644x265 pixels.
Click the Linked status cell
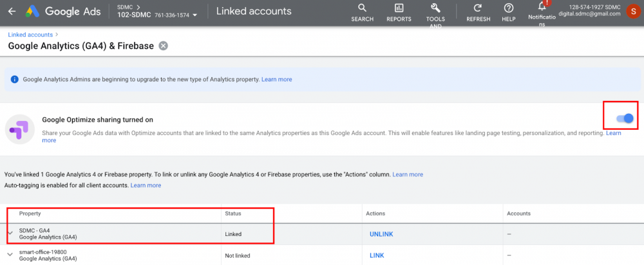pyautogui.click(x=233, y=234)
